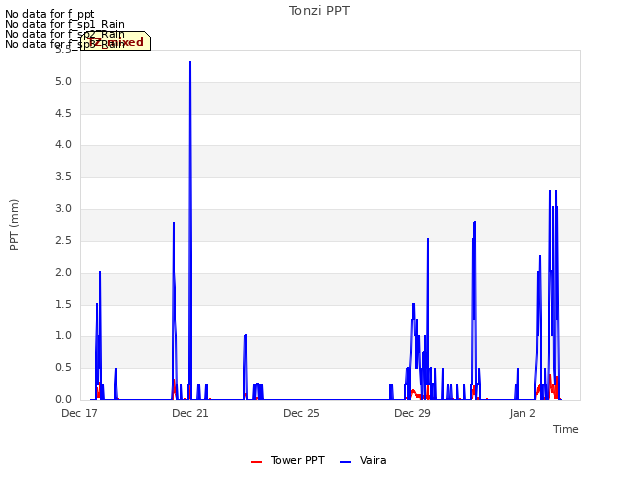Click the 0.5 y-axis tick label
The width and height of the screenshot is (640, 480).
[x=63, y=367]
